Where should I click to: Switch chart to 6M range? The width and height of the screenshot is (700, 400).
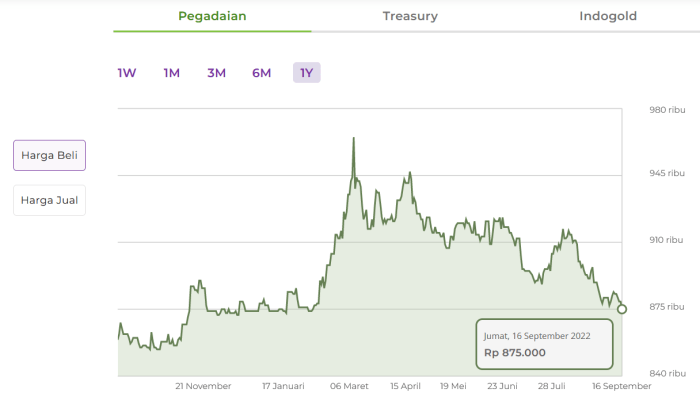coord(261,73)
